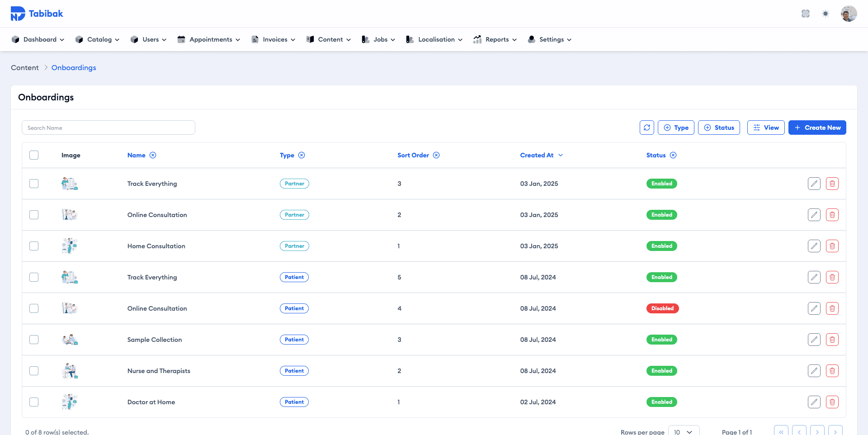Edit the Sample Collection onboarding row
Image resolution: width=868 pixels, height=435 pixels.
click(x=814, y=340)
